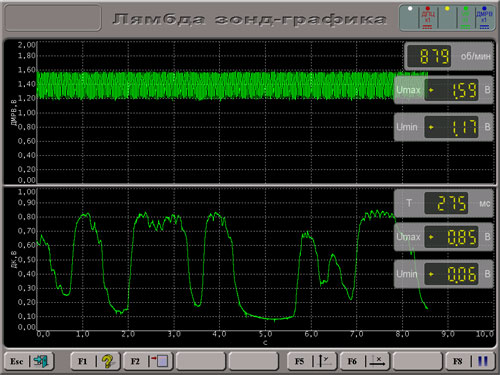This screenshot has width=500, height=375.
Task: Click the upper Umin 1.17 V readout
Action: click(444, 127)
